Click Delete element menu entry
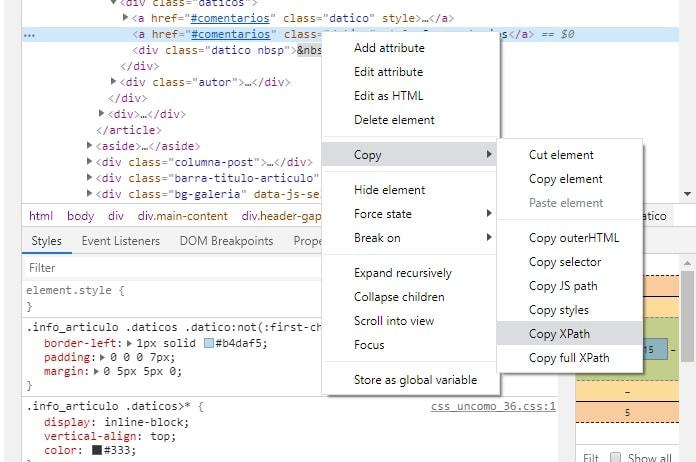Screen dimensions: 696x462 tap(394, 120)
